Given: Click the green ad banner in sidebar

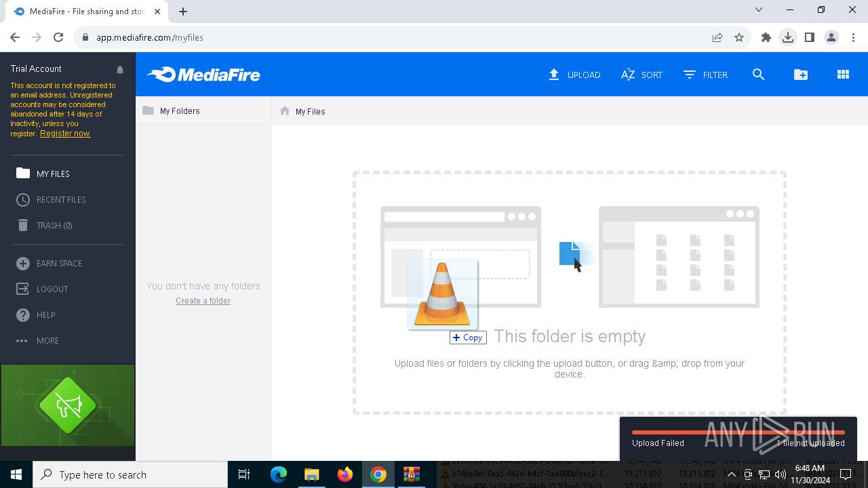Looking at the screenshot, I should [68, 405].
